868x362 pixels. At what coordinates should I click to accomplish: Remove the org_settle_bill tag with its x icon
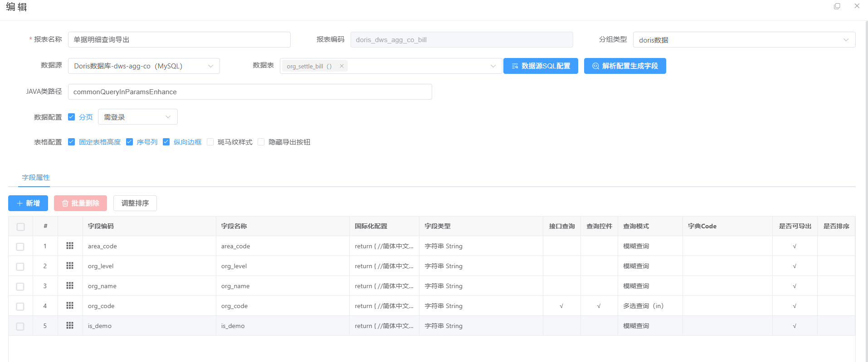tap(341, 66)
